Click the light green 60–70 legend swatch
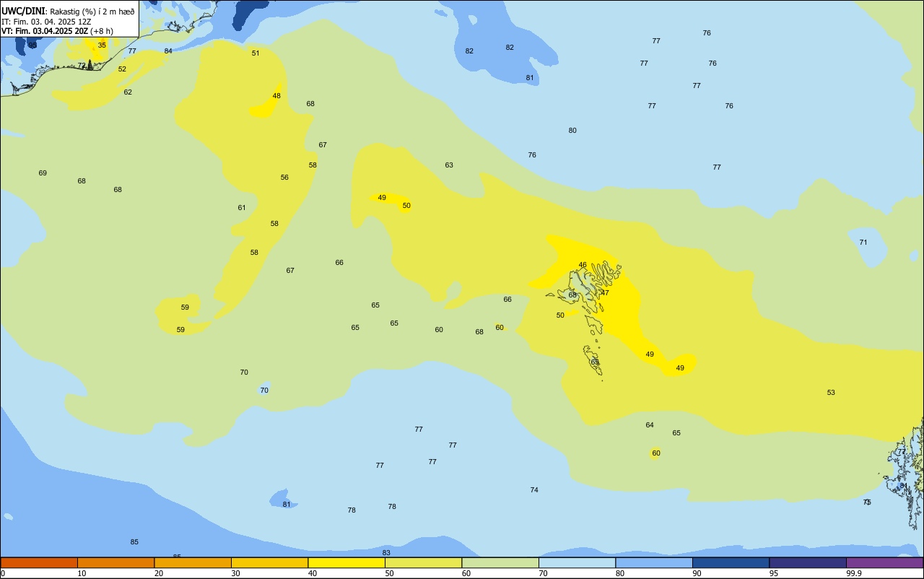This screenshot has width=924, height=579. 500,562
